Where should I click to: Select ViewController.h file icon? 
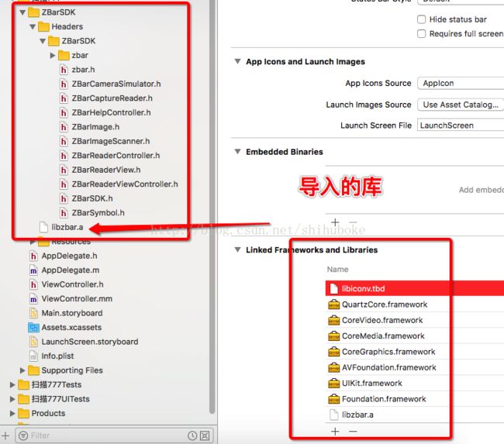point(33,284)
